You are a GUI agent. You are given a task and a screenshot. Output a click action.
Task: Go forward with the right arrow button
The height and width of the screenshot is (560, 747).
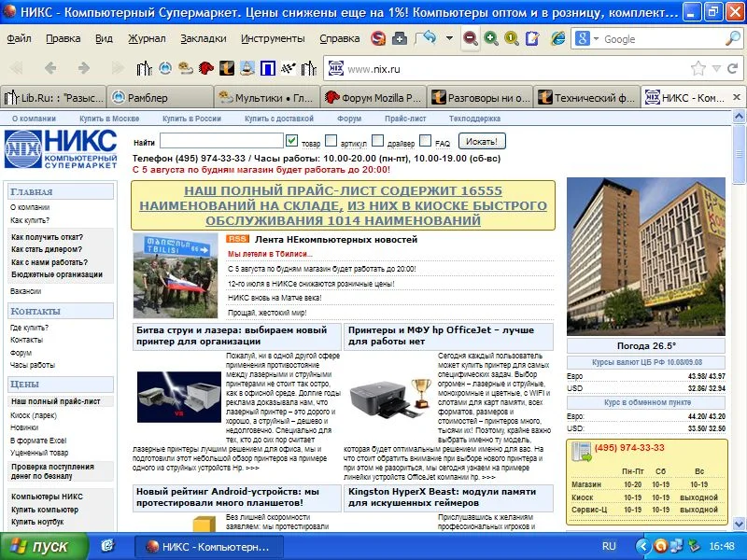[x=84, y=68]
